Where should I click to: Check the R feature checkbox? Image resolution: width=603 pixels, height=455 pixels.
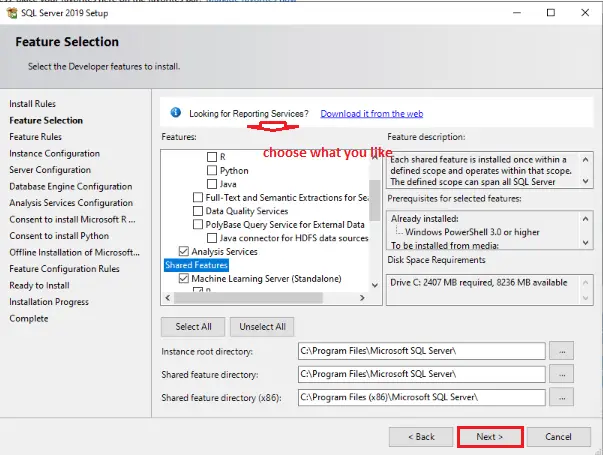point(212,157)
